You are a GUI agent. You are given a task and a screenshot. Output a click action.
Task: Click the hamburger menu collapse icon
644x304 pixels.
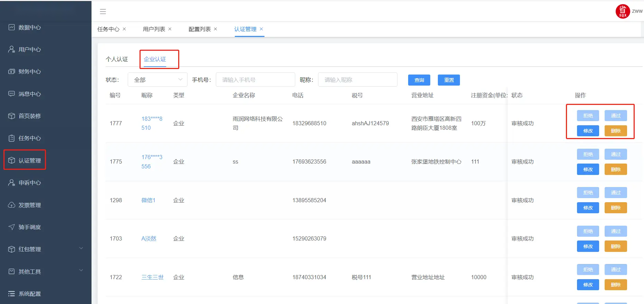point(103,12)
